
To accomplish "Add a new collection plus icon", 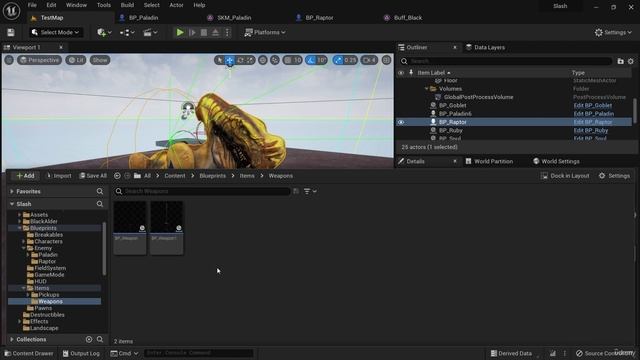I will click(x=89, y=339).
